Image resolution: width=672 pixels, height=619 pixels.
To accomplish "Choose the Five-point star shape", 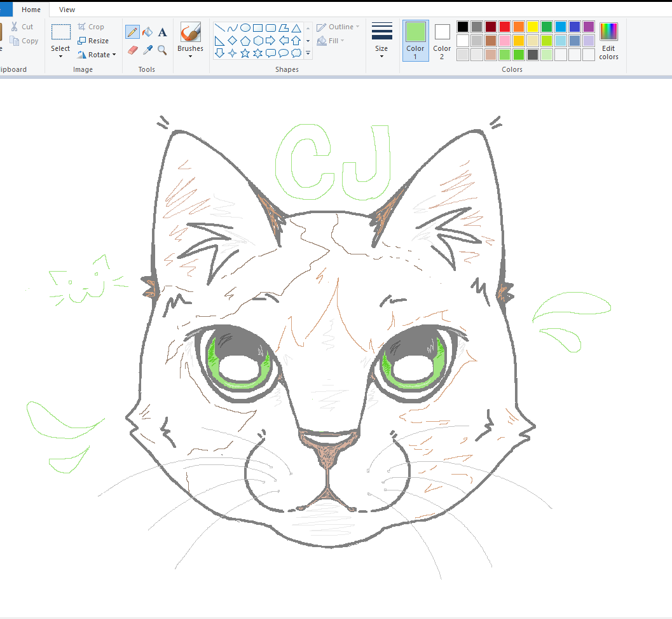I will [245, 53].
